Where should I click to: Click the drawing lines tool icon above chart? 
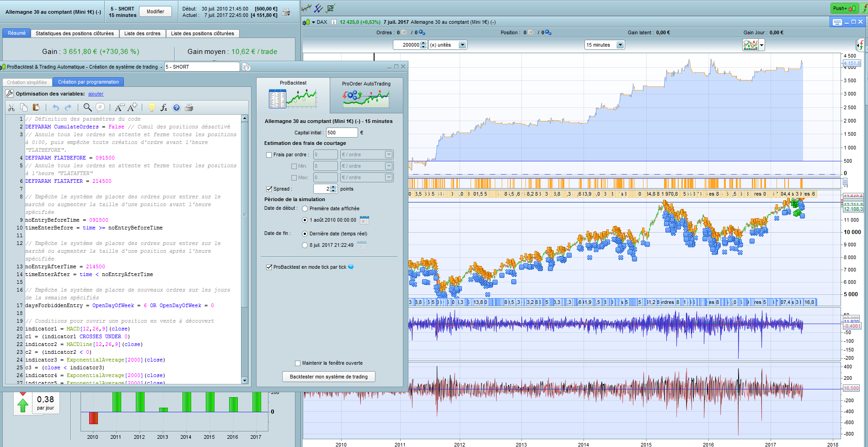coord(318,8)
